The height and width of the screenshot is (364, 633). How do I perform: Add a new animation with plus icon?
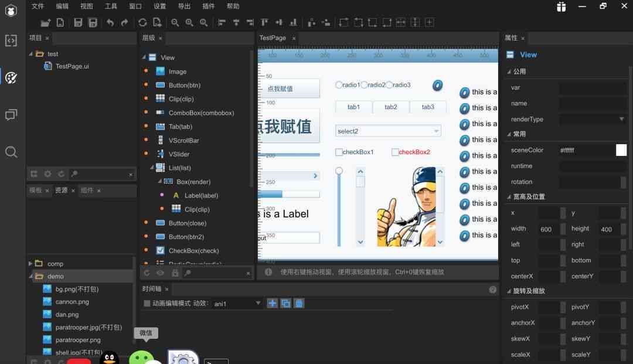pyautogui.click(x=273, y=304)
